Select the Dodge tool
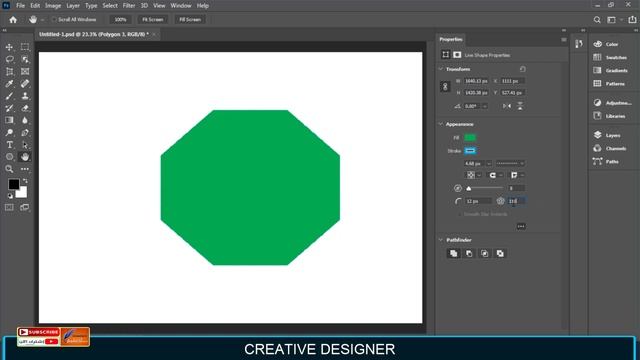 [x=9, y=133]
